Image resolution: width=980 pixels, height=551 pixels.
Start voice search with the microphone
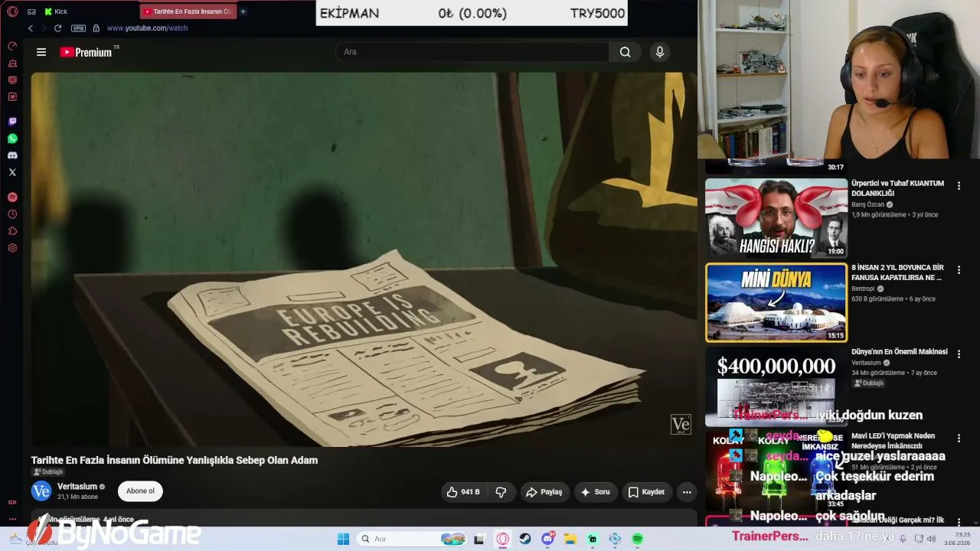point(660,52)
